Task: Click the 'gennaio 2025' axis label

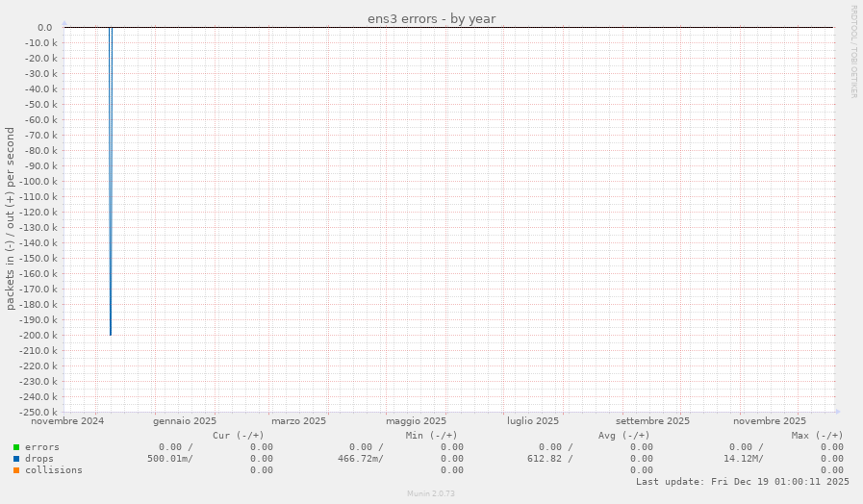Action: tap(185, 421)
